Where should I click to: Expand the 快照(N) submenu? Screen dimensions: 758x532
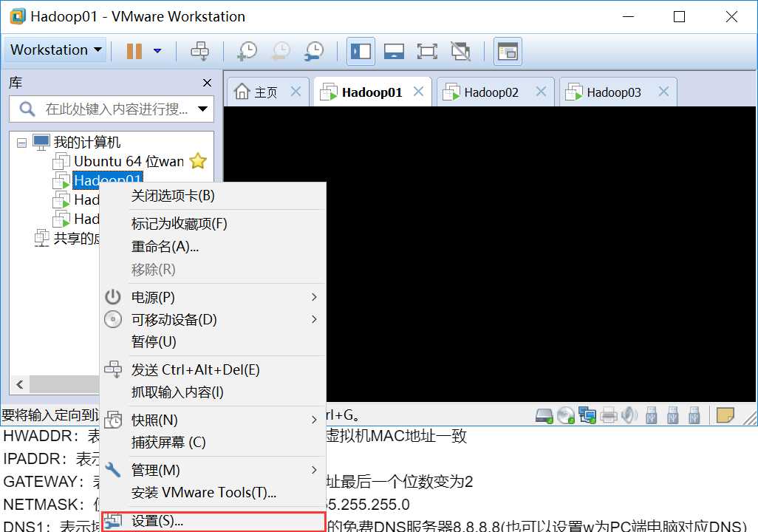213,420
